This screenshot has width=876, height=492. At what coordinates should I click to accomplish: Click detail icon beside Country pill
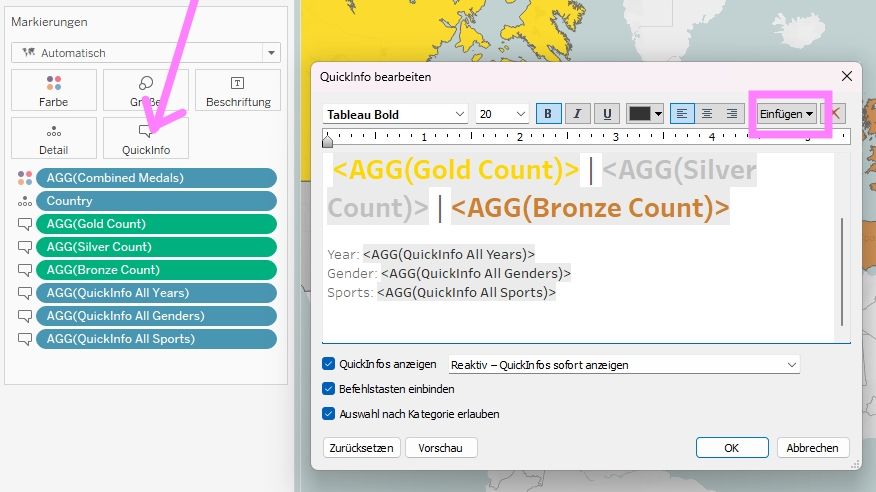point(25,201)
